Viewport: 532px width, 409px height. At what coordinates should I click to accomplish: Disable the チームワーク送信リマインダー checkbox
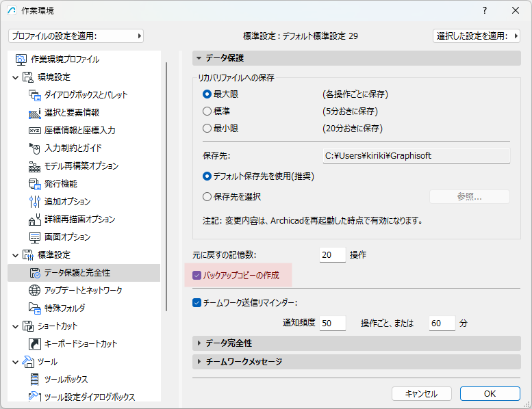click(197, 302)
